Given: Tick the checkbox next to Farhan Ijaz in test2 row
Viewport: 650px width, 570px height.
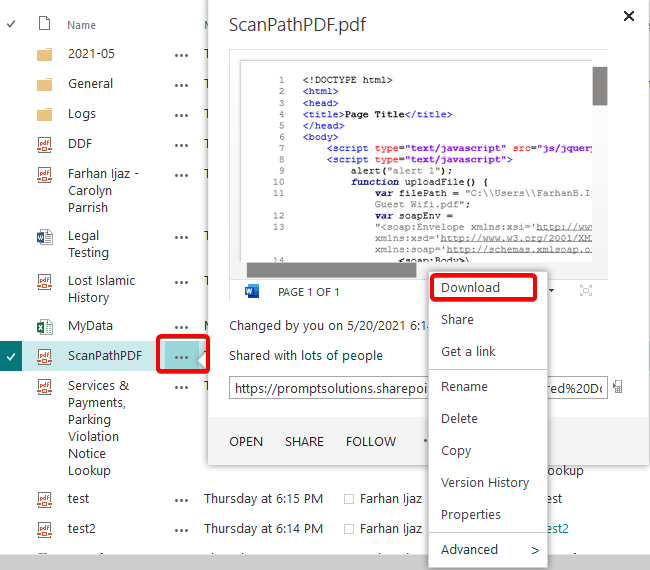Looking at the screenshot, I should point(349,529).
